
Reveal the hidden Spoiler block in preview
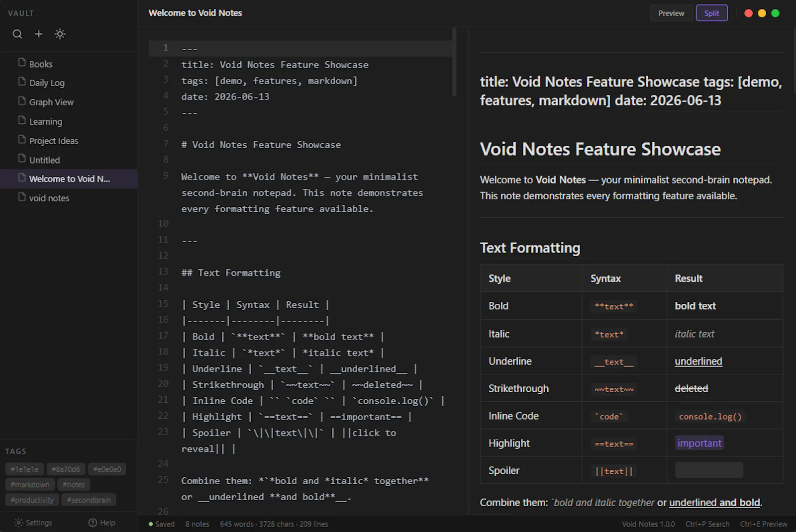[709, 470]
